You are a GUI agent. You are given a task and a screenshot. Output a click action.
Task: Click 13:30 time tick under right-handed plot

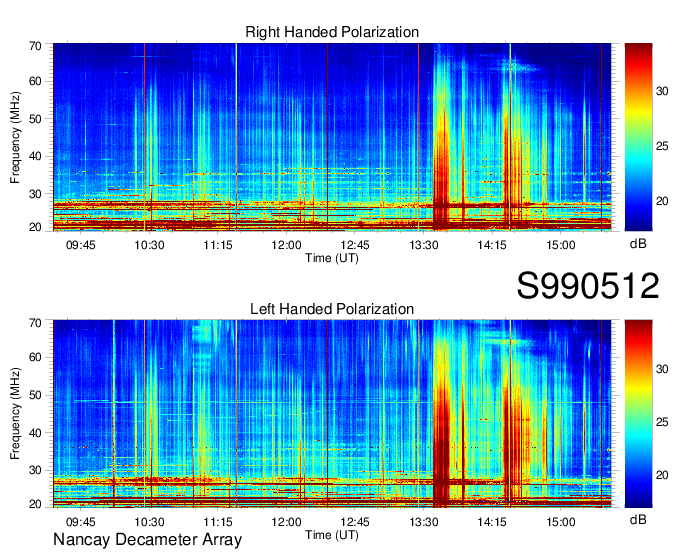pyautogui.click(x=424, y=245)
